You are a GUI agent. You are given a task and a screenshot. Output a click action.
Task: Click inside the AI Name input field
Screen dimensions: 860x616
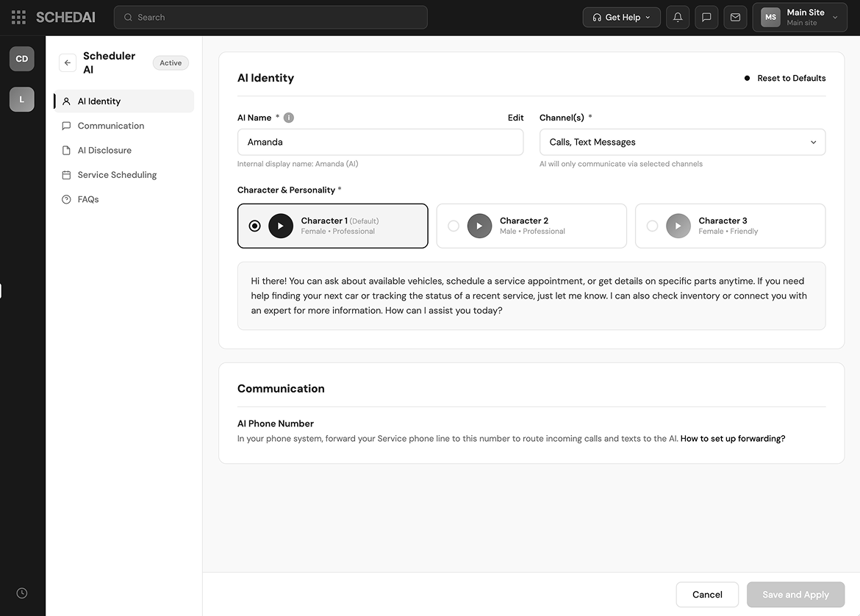[x=380, y=142]
